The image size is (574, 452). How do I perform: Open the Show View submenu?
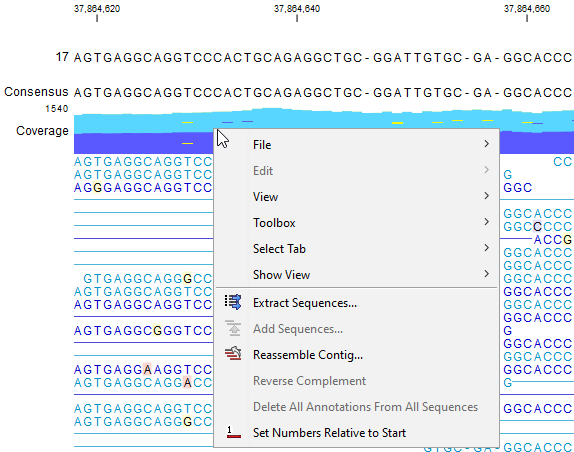pyautogui.click(x=357, y=274)
